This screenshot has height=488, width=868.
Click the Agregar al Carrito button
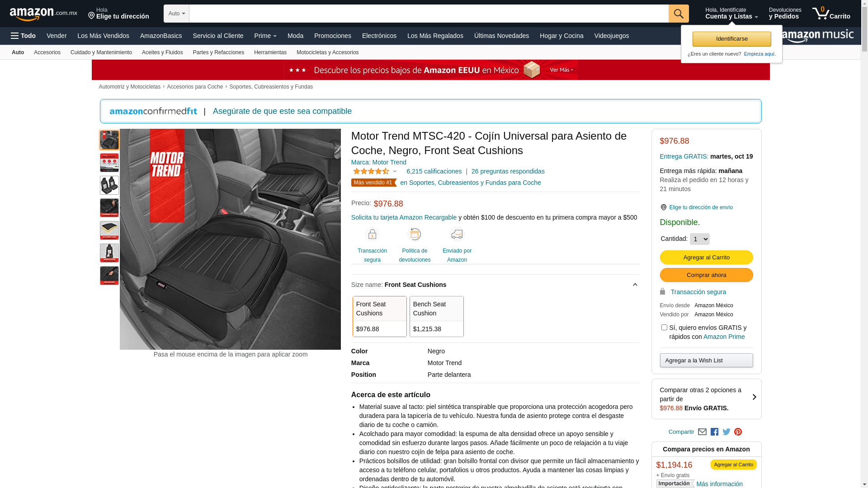click(706, 258)
